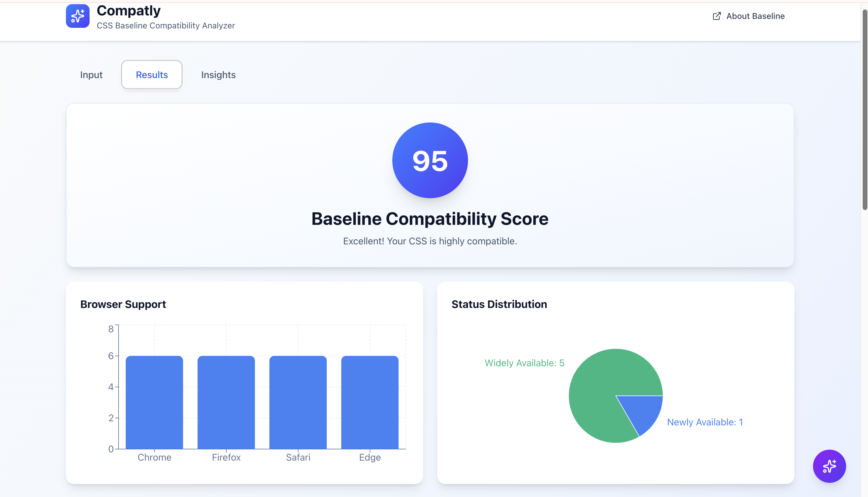The height and width of the screenshot is (497, 868).
Task: Click the external link icon beside About Baseline
Action: pyautogui.click(x=717, y=16)
